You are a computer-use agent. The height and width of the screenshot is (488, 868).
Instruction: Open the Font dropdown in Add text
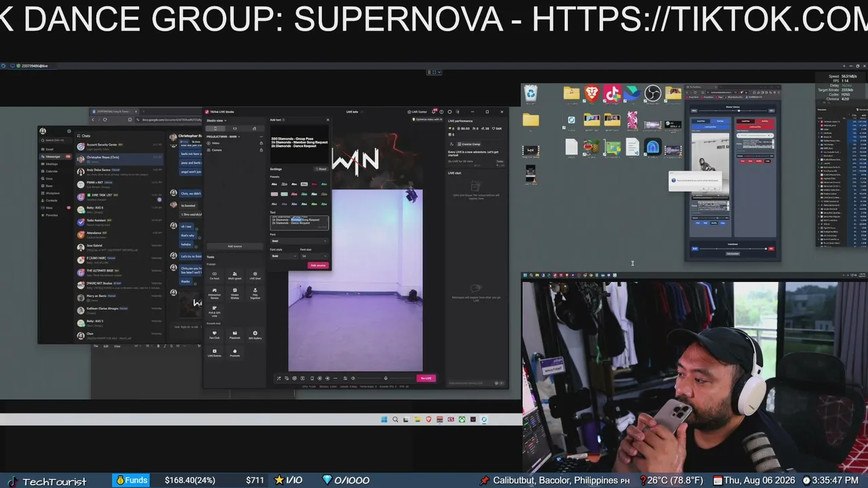(299, 241)
